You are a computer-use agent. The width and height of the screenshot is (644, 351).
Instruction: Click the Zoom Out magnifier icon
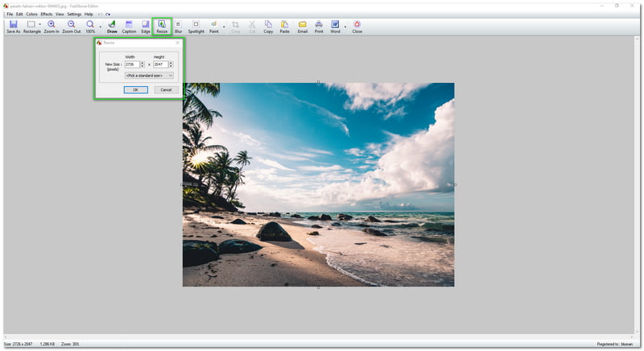72,25
